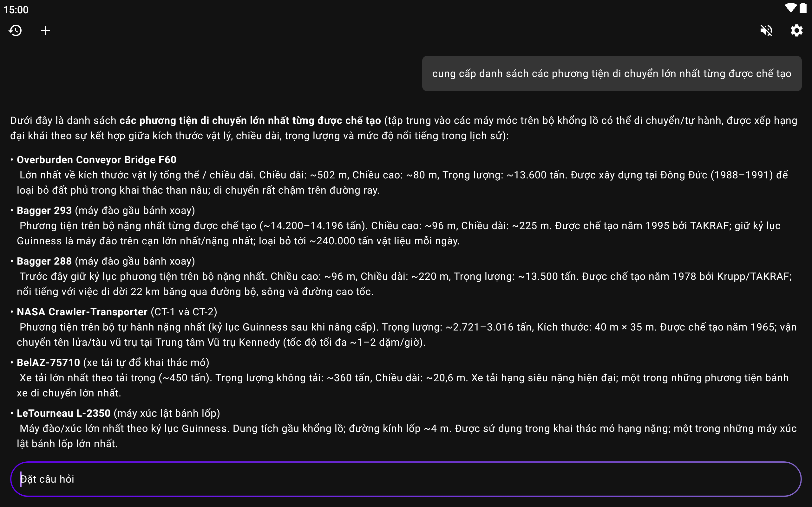This screenshot has width=812, height=507.
Task: Open the settings gear icon
Action: click(x=796, y=30)
